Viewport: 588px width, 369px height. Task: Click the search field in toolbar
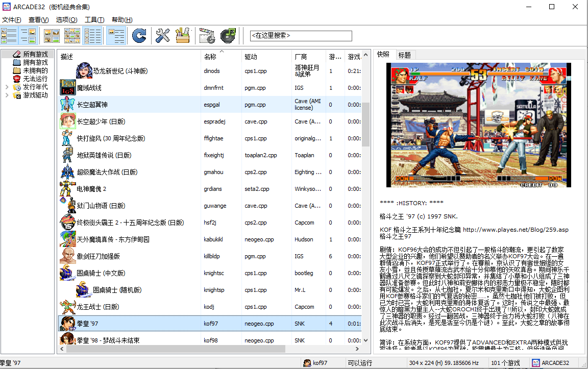301,36
